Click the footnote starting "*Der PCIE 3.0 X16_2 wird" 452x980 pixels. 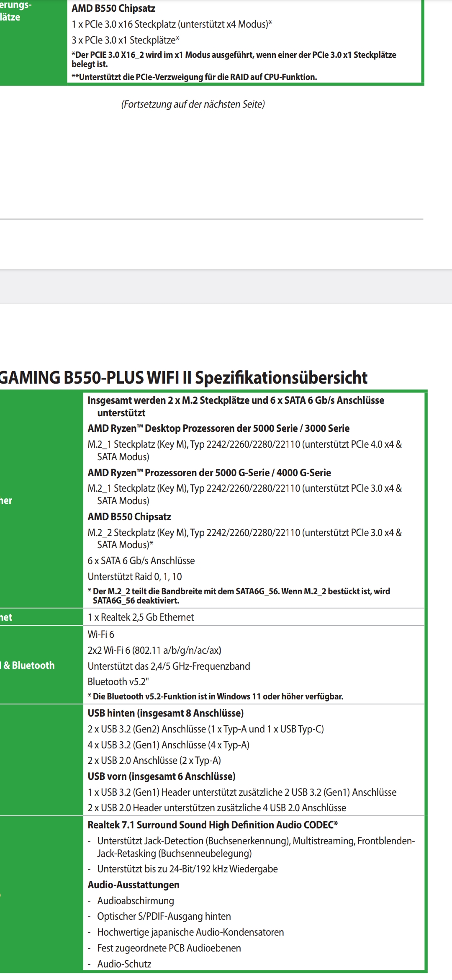click(x=234, y=59)
